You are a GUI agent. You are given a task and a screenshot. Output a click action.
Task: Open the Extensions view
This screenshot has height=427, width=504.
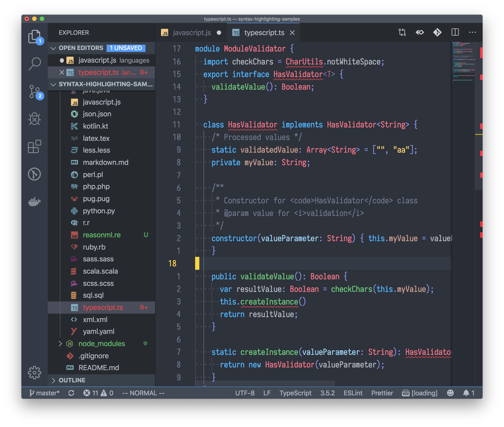click(35, 147)
